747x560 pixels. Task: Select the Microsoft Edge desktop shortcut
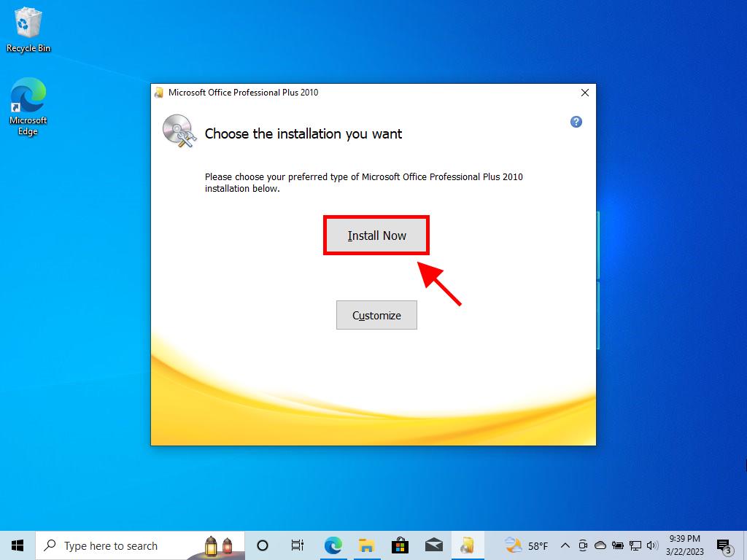pos(28,107)
